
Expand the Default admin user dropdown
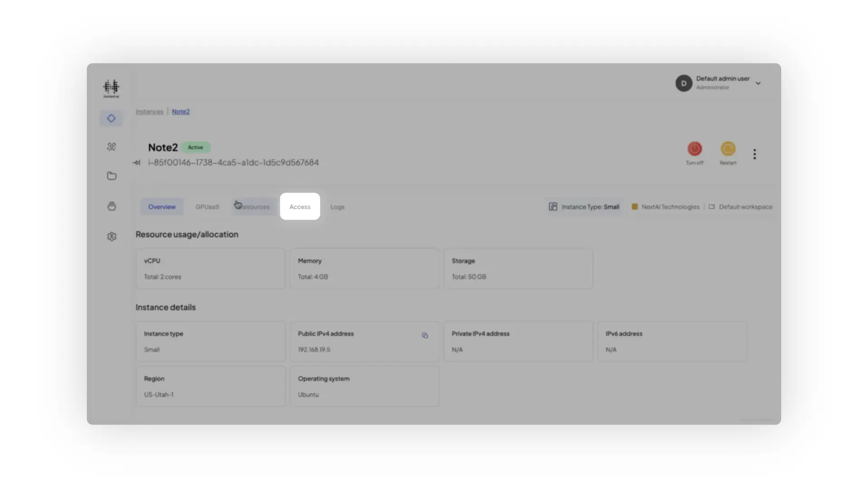pyautogui.click(x=758, y=83)
